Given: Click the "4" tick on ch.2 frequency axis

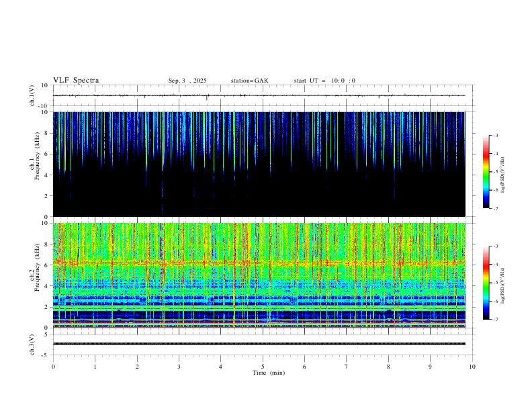Looking at the screenshot, I should tap(46, 286).
